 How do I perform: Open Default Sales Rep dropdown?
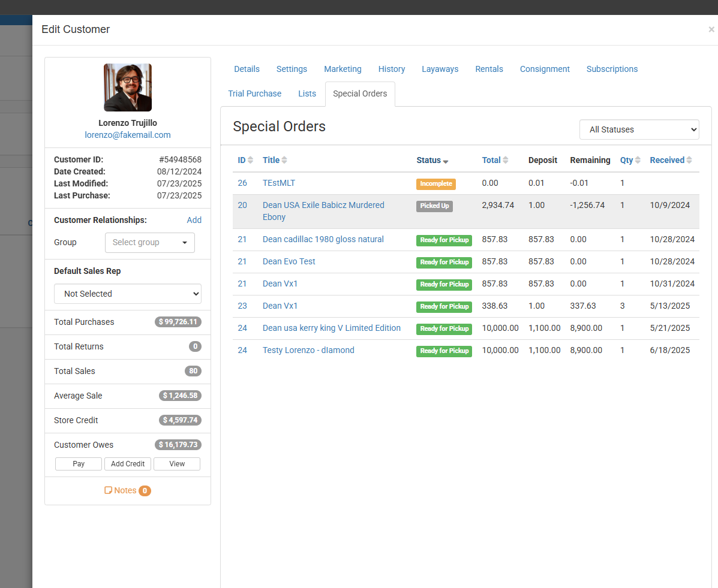pos(128,294)
